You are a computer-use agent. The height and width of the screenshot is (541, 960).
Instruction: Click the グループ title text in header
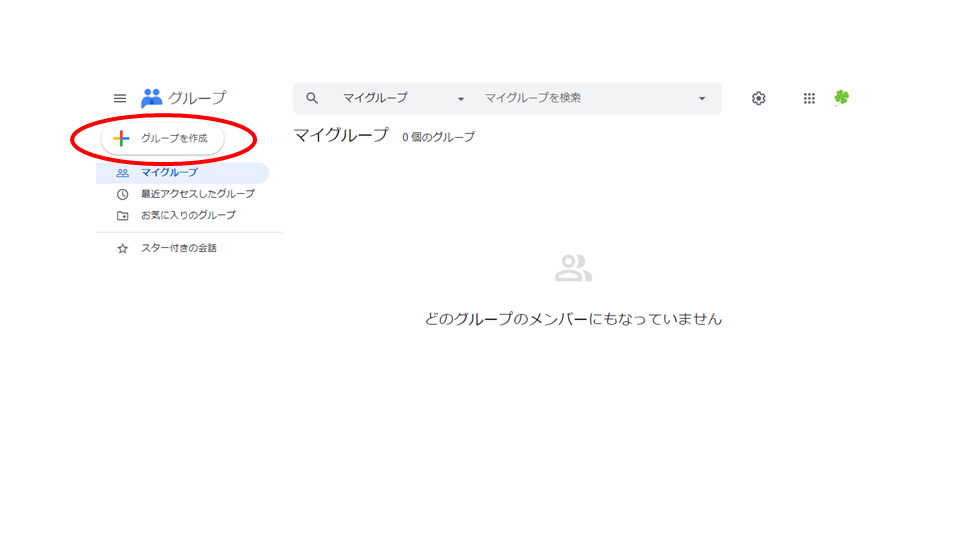pyautogui.click(x=197, y=98)
